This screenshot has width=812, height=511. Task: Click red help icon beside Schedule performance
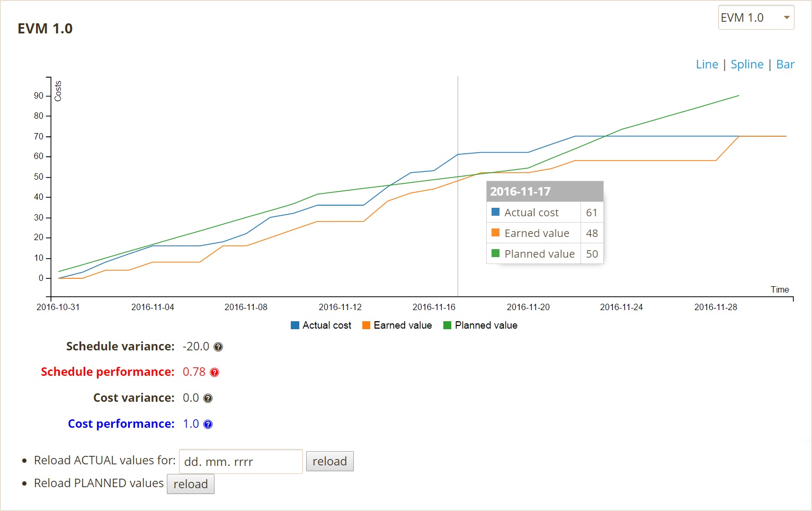(215, 373)
